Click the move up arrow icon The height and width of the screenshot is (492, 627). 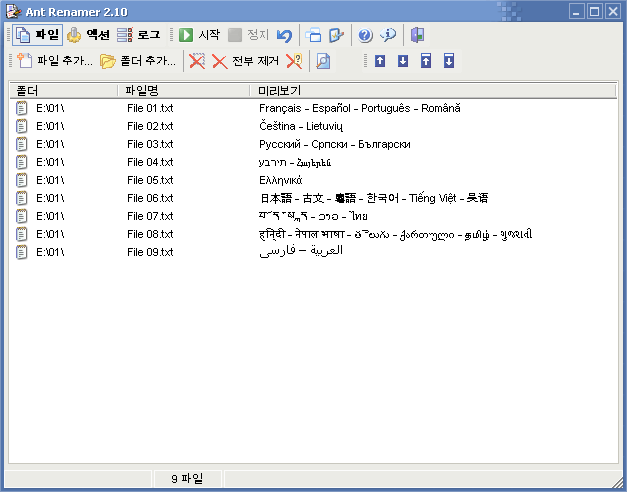pyautogui.click(x=380, y=61)
